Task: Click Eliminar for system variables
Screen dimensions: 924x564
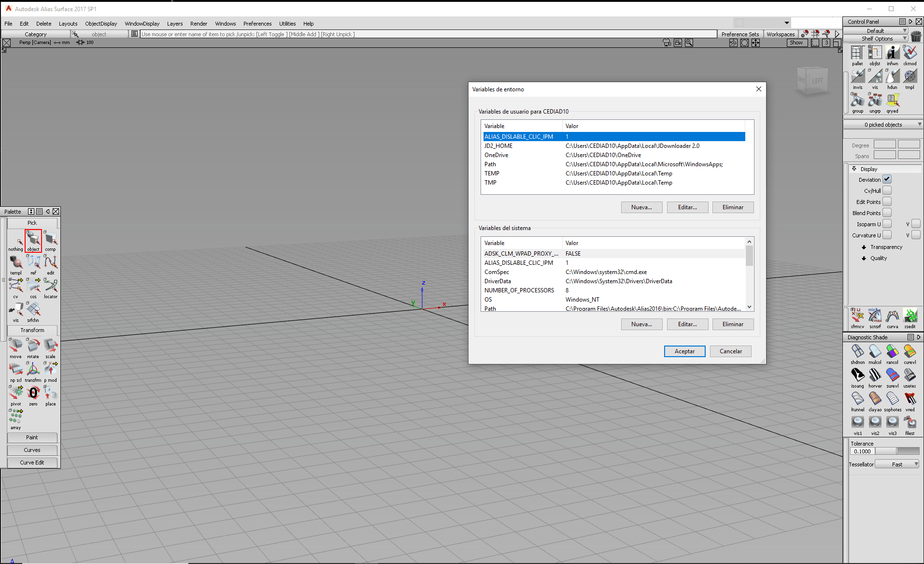Action: pyautogui.click(x=733, y=324)
